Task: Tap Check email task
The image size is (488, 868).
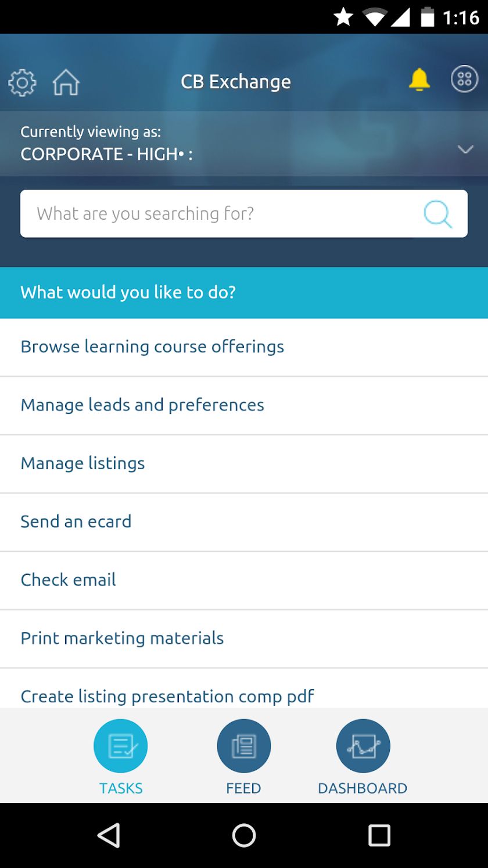Action: [x=69, y=580]
